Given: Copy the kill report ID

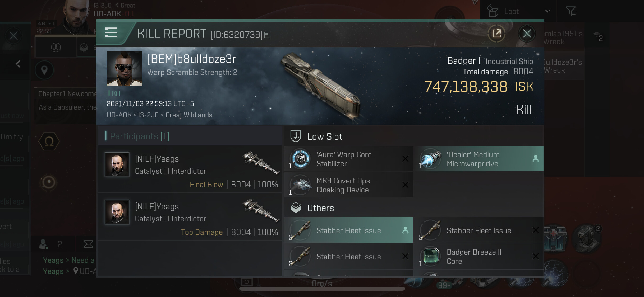Looking at the screenshot, I should [x=267, y=35].
